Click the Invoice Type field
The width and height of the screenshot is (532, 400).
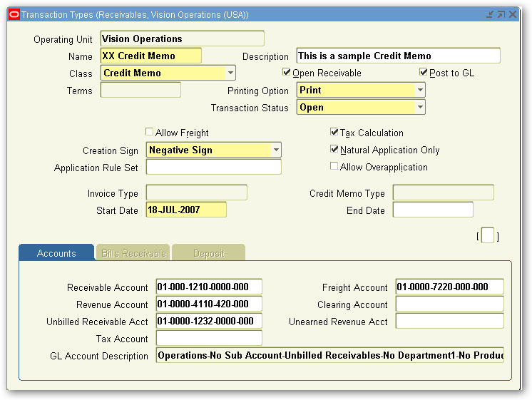pos(196,193)
